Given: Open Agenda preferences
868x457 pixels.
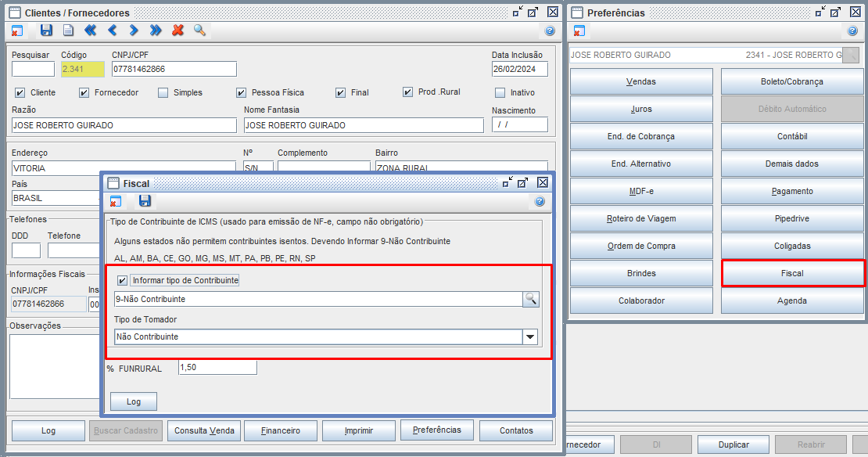Looking at the screenshot, I should pos(792,300).
